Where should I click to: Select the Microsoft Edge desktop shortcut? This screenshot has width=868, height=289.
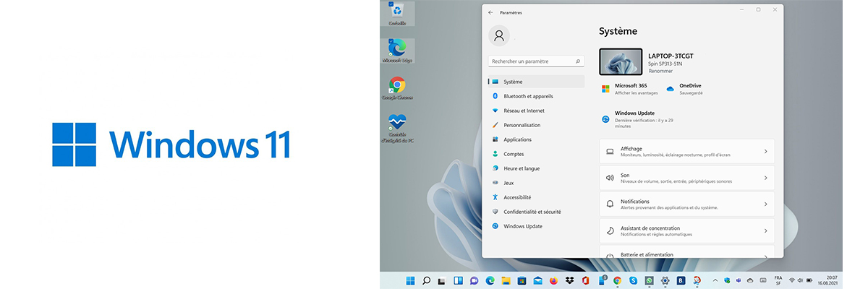(396, 51)
